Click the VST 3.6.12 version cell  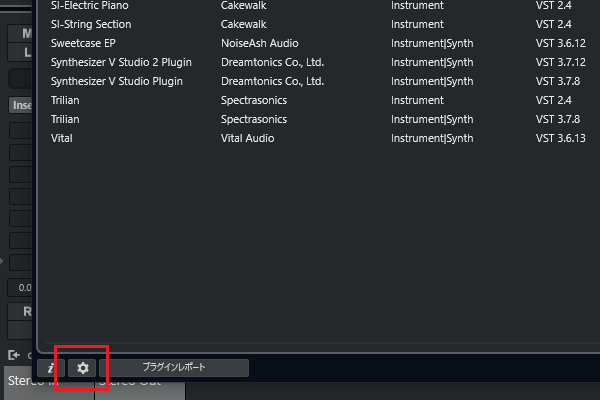561,43
